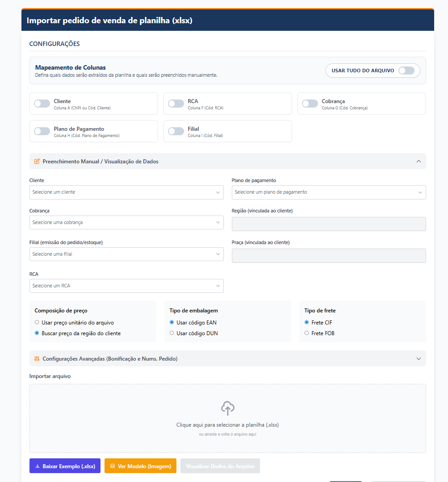The image size is (448, 482).
Task: Click the spreadsheet file drop zone
Action: [227, 418]
